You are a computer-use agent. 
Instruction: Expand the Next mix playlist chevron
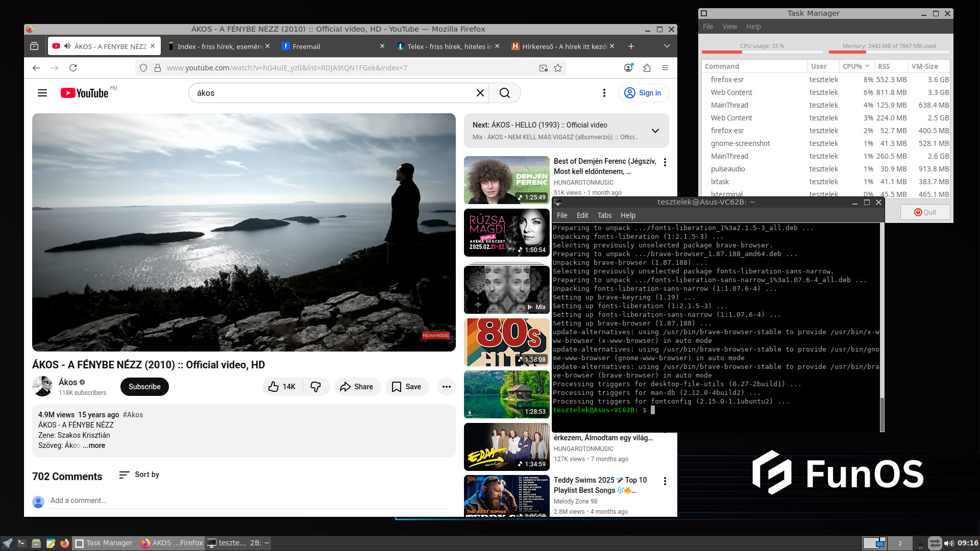[655, 131]
